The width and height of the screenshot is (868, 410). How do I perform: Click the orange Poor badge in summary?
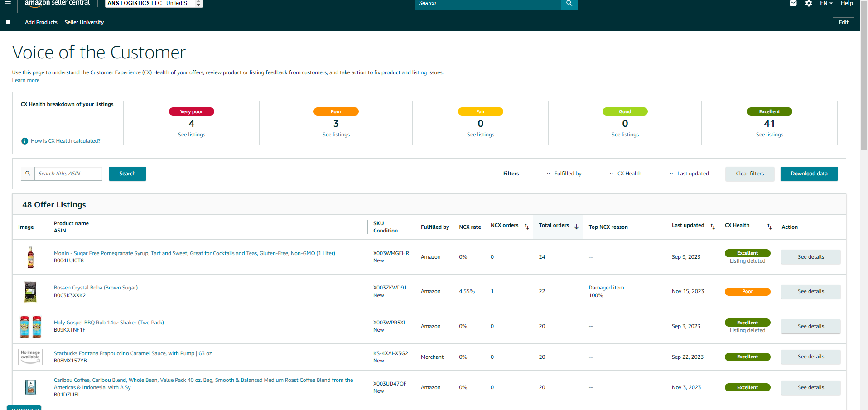pos(336,111)
